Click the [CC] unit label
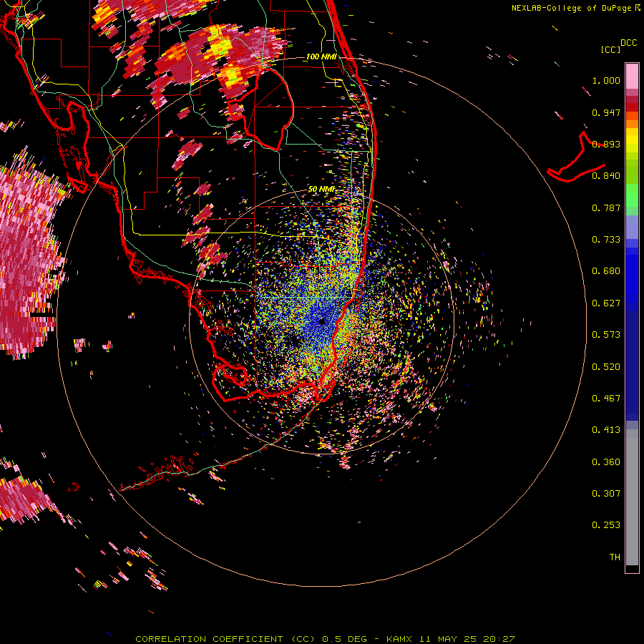The image size is (644, 644). [x=610, y=49]
